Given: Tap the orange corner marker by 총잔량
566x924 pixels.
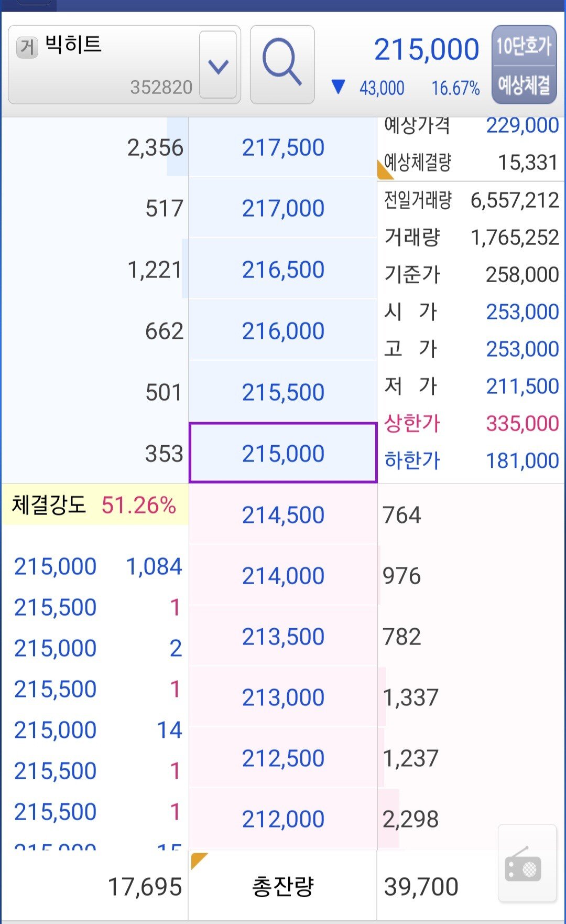Looking at the screenshot, I should (x=198, y=860).
